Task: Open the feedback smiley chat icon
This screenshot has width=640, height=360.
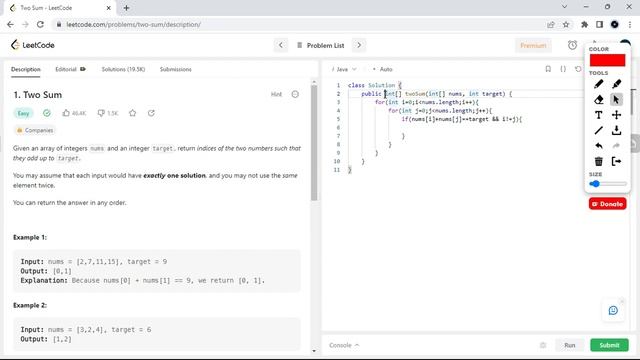Action: click(x=613, y=311)
